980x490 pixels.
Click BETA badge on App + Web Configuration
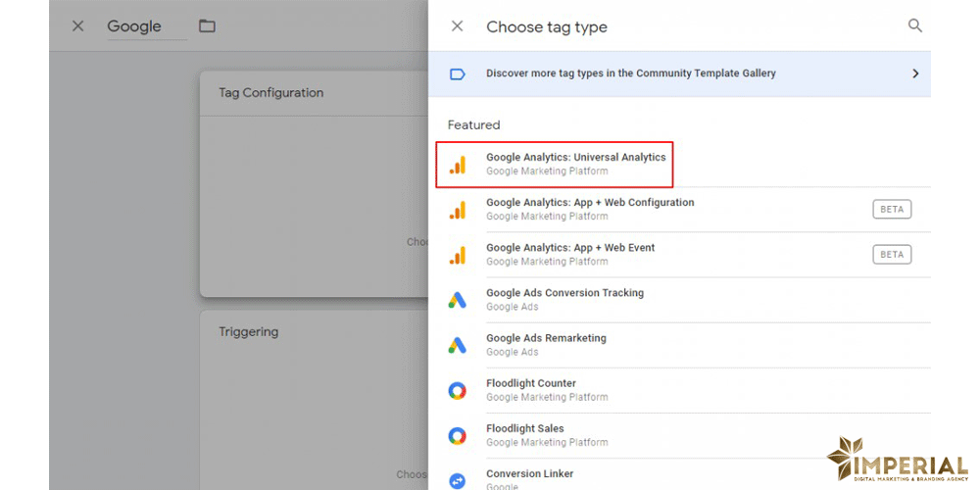(892, 210)
